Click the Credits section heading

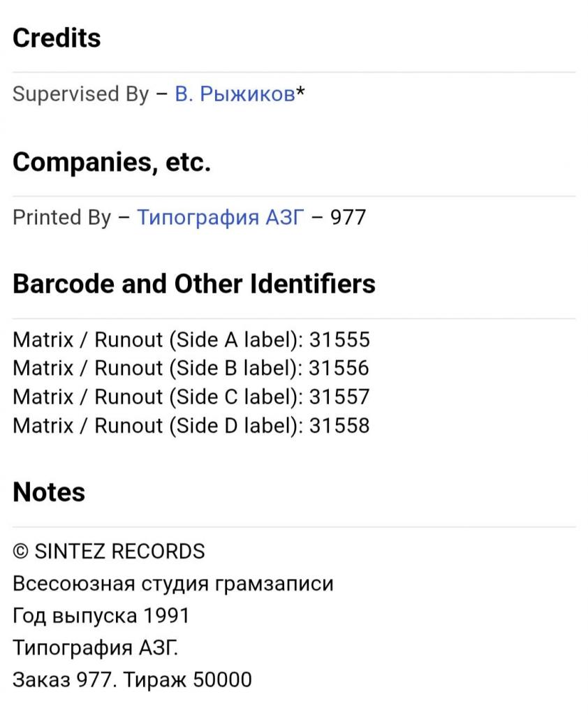[57, 38]
